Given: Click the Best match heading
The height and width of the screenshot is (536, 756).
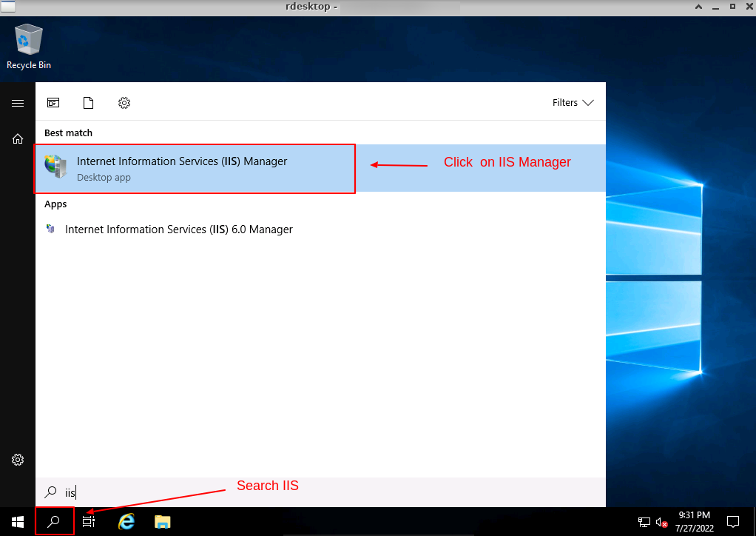Looking at the screenshot, I should click(x=69, y=133).
